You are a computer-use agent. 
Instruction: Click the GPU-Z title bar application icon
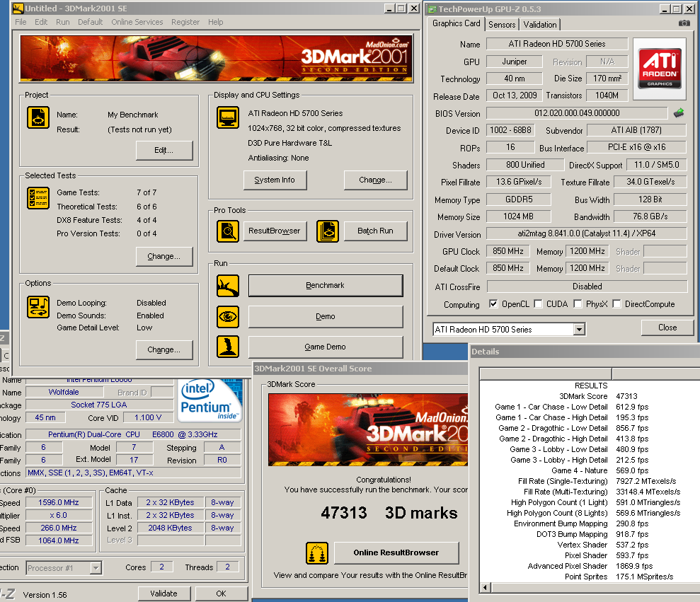[x=432, y=9]
